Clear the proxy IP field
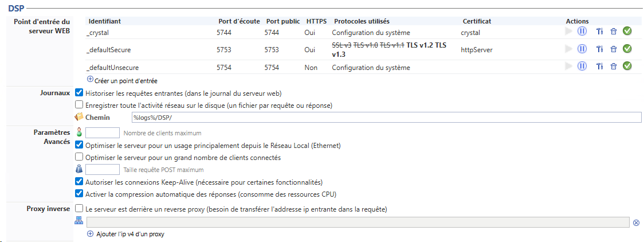Image resolution: width=644 pixels, height=242 pixels. [x=636, y=223]
